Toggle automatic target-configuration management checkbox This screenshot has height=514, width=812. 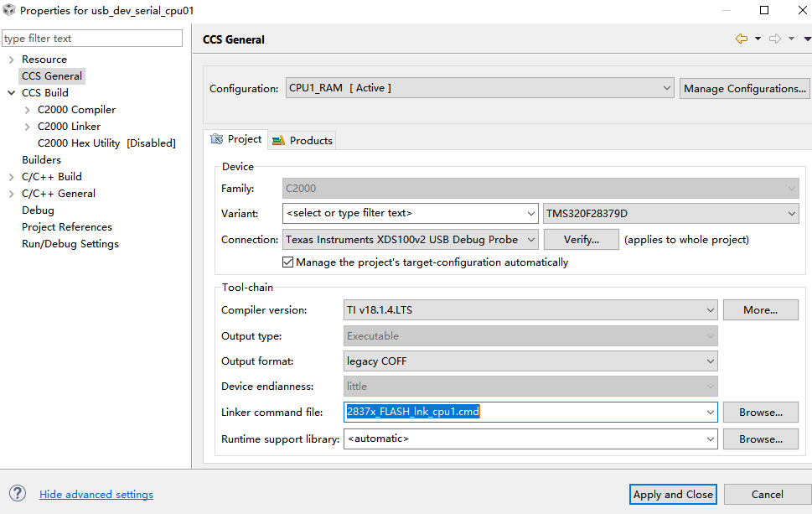[288, 262]
